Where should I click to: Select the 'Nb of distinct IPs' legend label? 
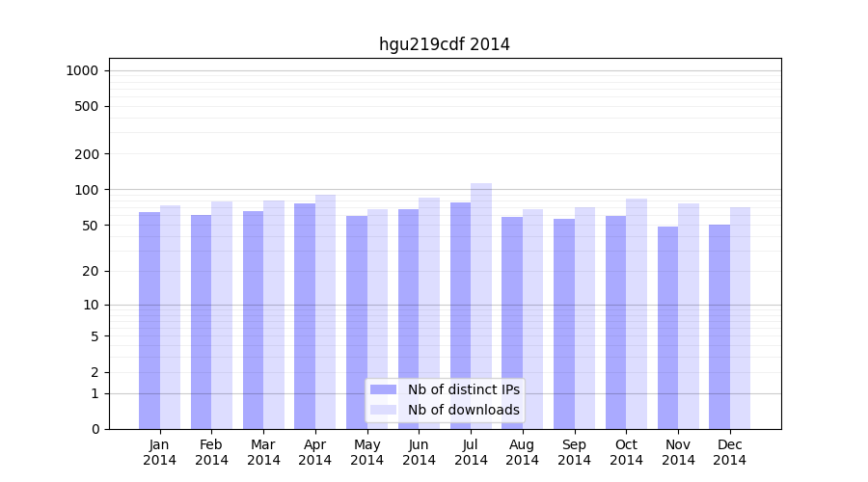(x=463, y=389)
